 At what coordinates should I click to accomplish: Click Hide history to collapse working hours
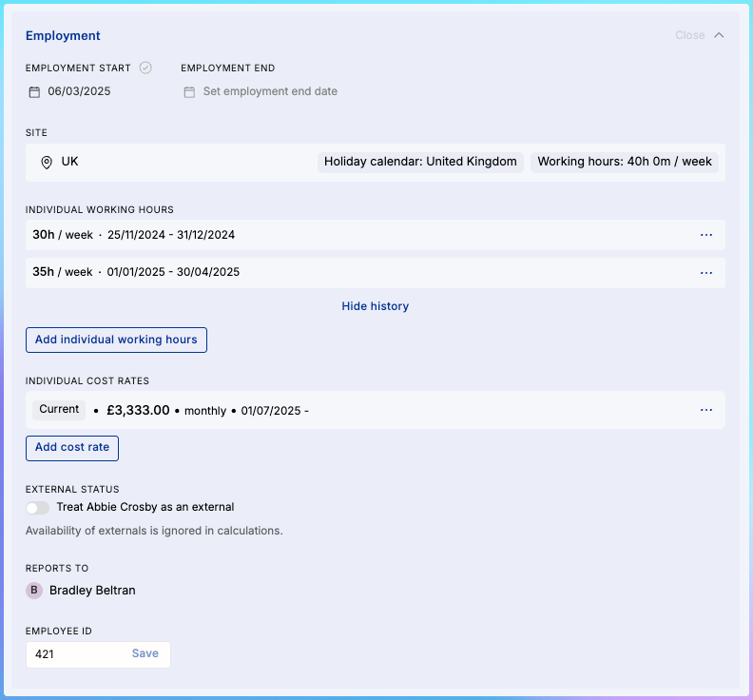[x=375, y=306]
